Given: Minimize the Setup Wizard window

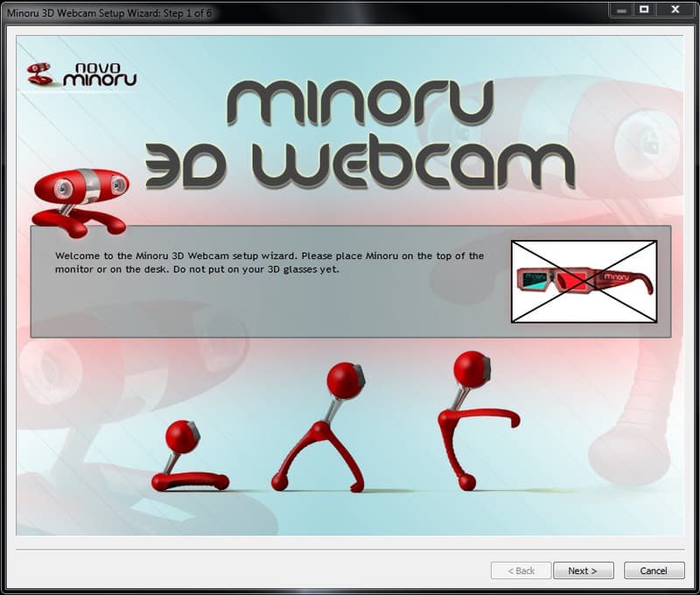Looking at the screenshot, I should (621, 10).
